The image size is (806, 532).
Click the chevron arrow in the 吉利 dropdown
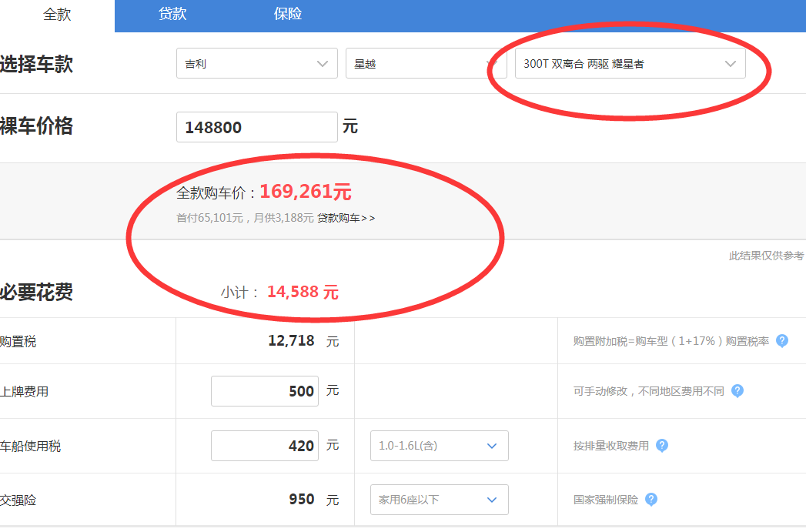pyautogui.click(x=323, y=64)
